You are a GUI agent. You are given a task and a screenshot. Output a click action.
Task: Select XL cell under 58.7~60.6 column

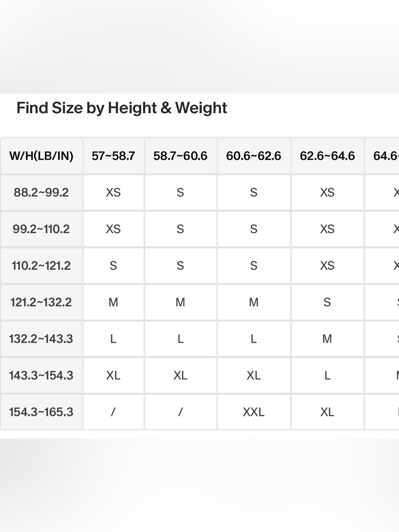[180, 375]
